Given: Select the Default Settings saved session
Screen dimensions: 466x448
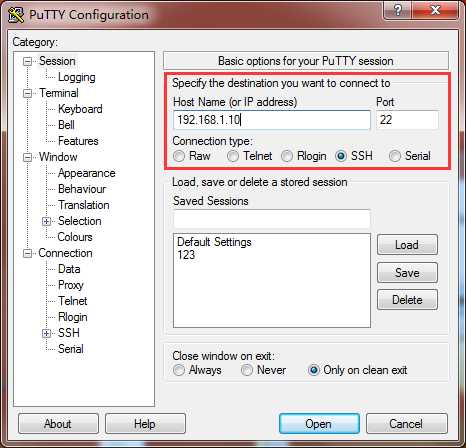Looking at the screenshot, I should pos(214,242).
